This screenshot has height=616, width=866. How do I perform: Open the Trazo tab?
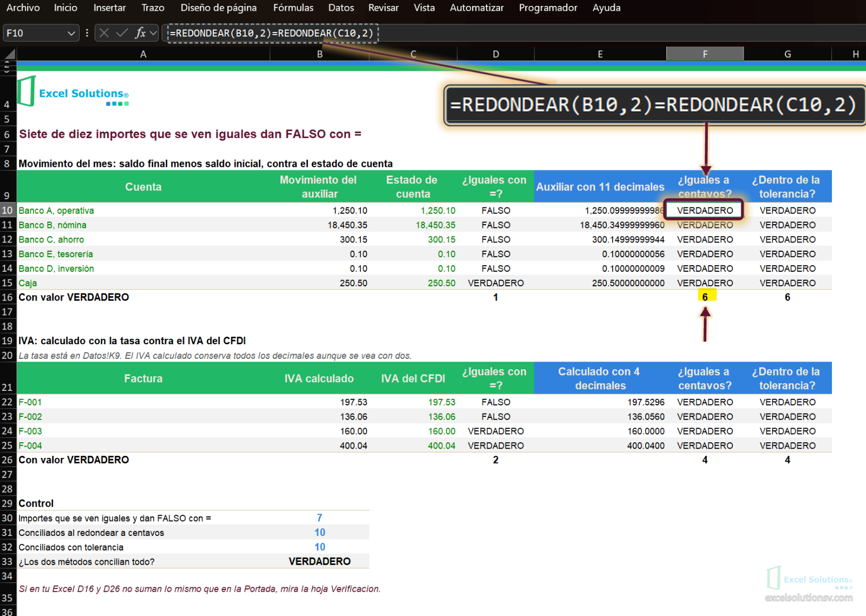[153, 8]
